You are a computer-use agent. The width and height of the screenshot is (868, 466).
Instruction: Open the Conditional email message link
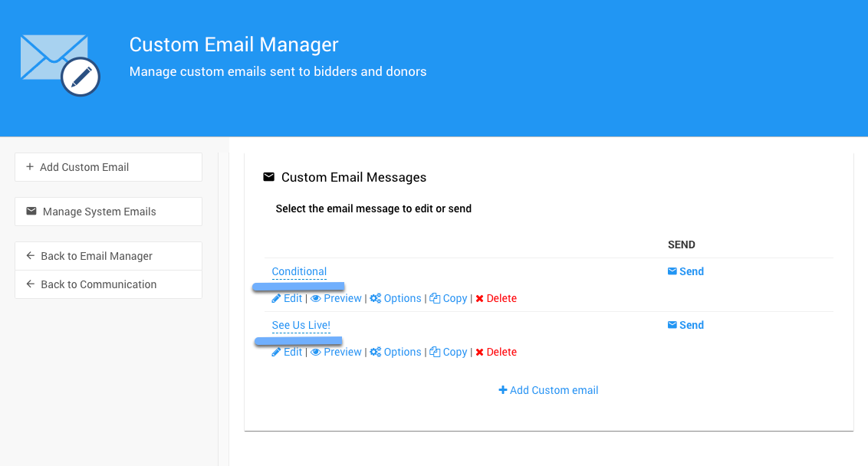tap(299, 271)
